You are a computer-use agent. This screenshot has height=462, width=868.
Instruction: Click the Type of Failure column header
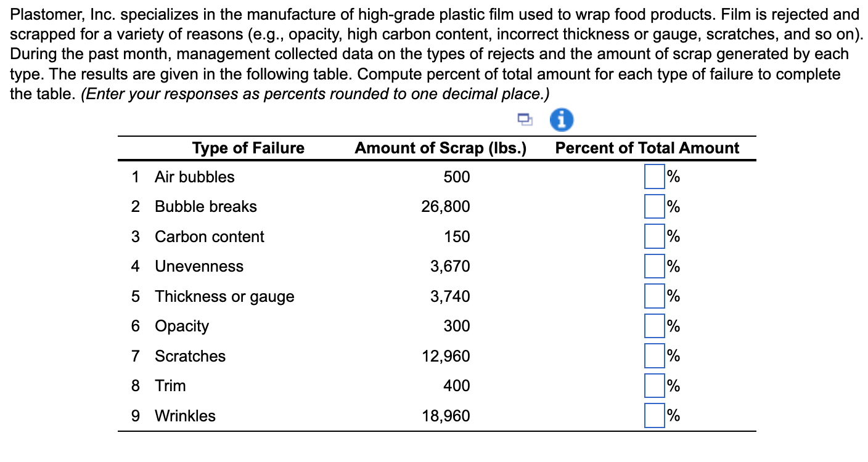click(x=248, y=148)
